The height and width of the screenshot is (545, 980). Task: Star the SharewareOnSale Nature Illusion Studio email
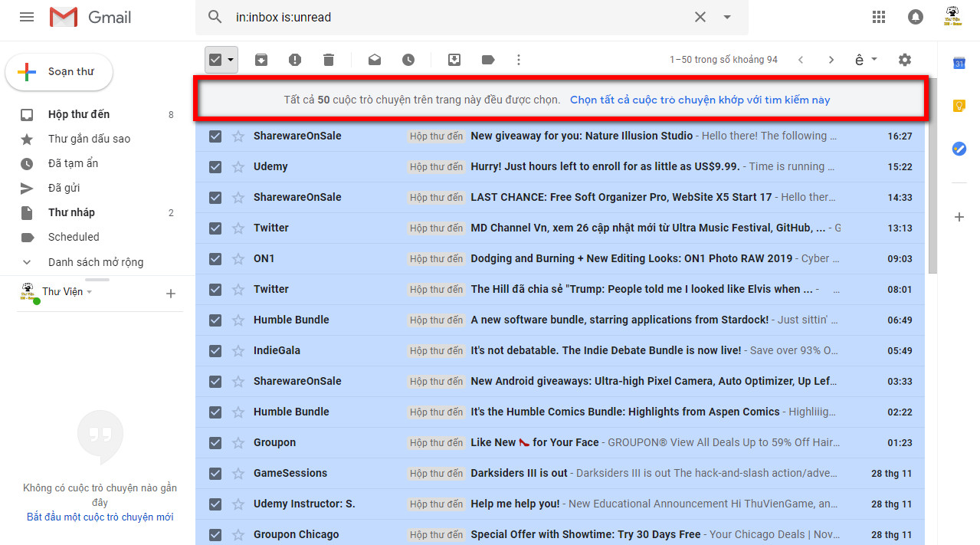(x=238, y=136)
